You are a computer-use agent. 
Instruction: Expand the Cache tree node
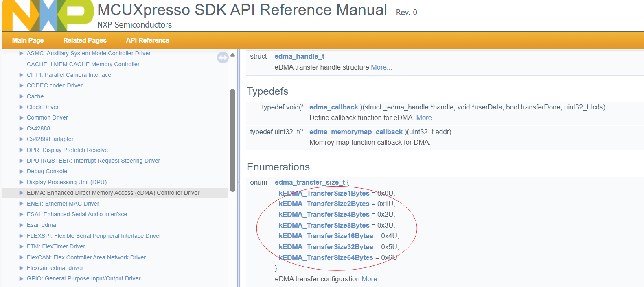[x=21, y=96]
